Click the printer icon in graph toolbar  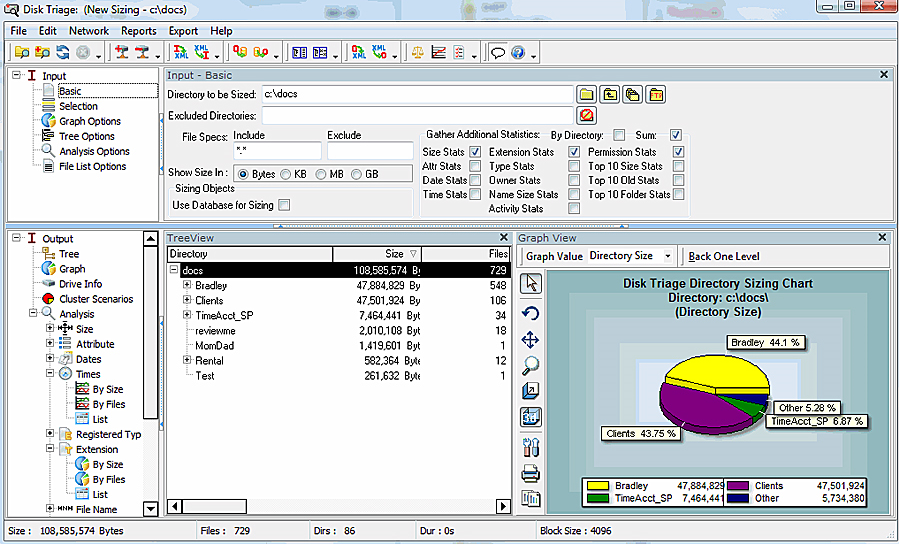pyautogui.click(x=531, y=473)
